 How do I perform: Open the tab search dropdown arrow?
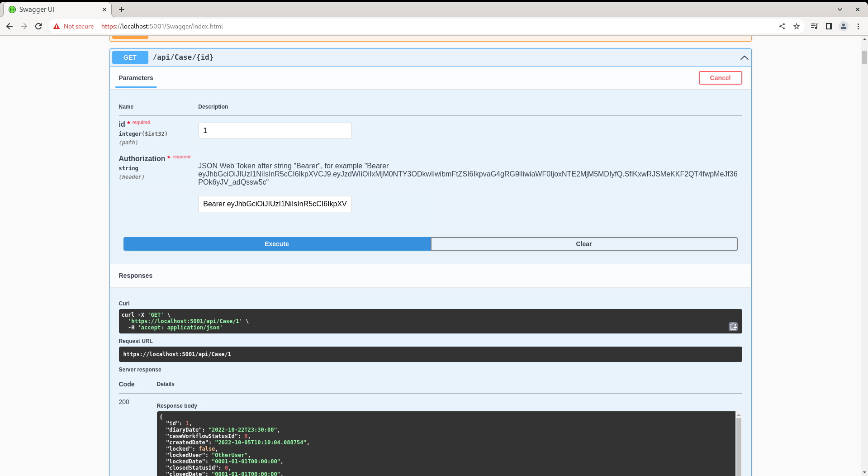[840, 9]
